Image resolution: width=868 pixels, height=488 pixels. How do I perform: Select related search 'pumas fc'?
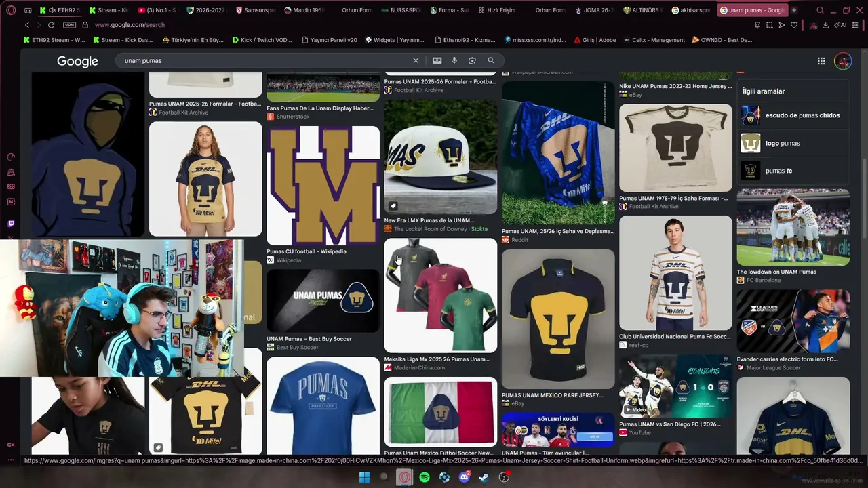793,171
